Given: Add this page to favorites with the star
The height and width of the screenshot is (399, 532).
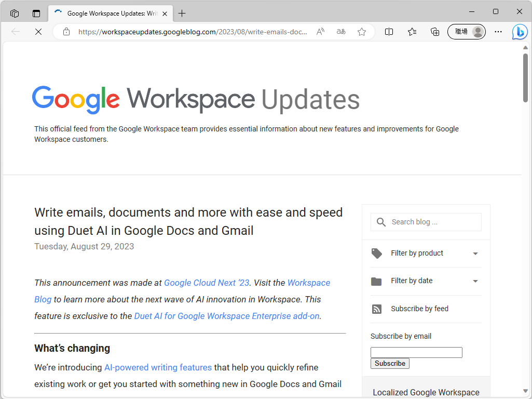Looking at the screenshot, I should pyautogui.click(x=362, y=32).
